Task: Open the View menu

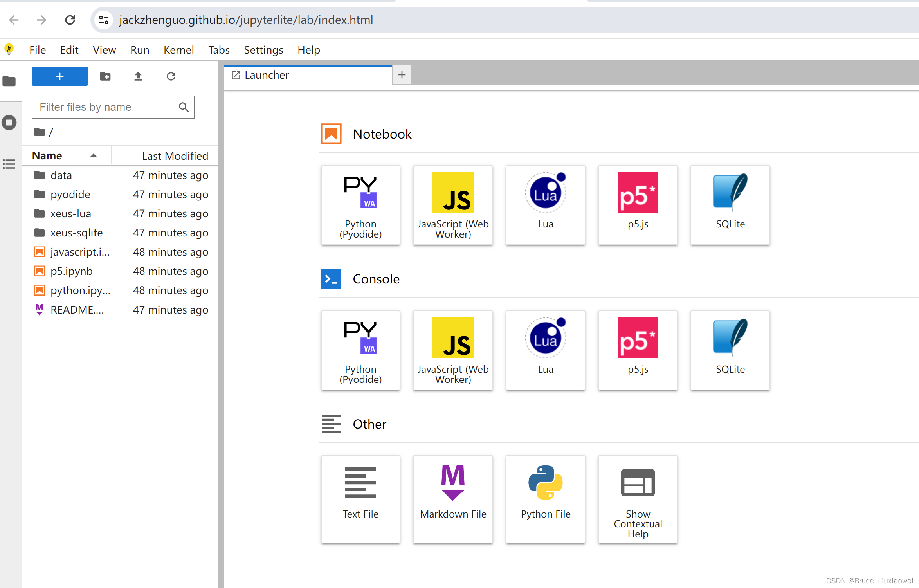Action: (104, 50)
